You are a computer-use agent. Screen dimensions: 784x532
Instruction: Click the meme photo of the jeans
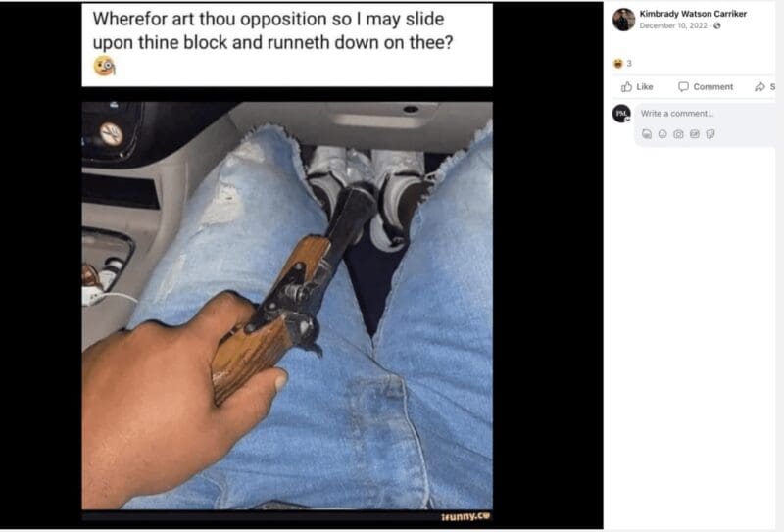tap(287, 306)
